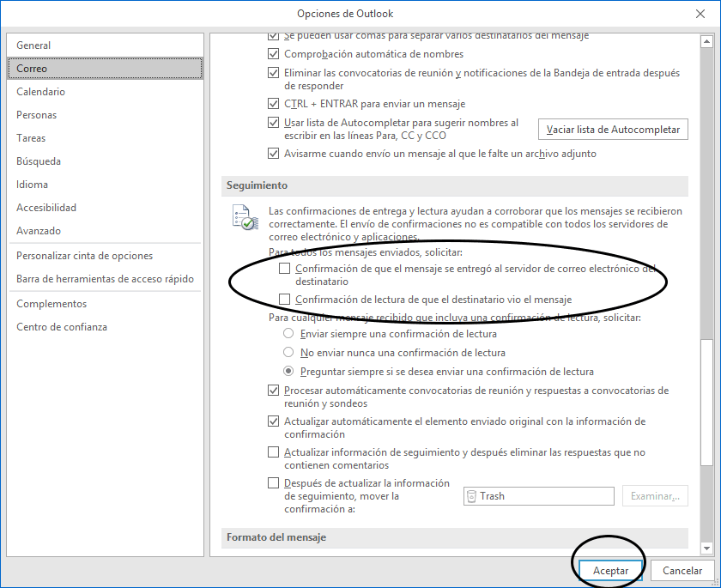The height and width of the screenshot is (588, 721).
Task: Close the Opciones de Outlook dialog
Action: pos(700,14)
